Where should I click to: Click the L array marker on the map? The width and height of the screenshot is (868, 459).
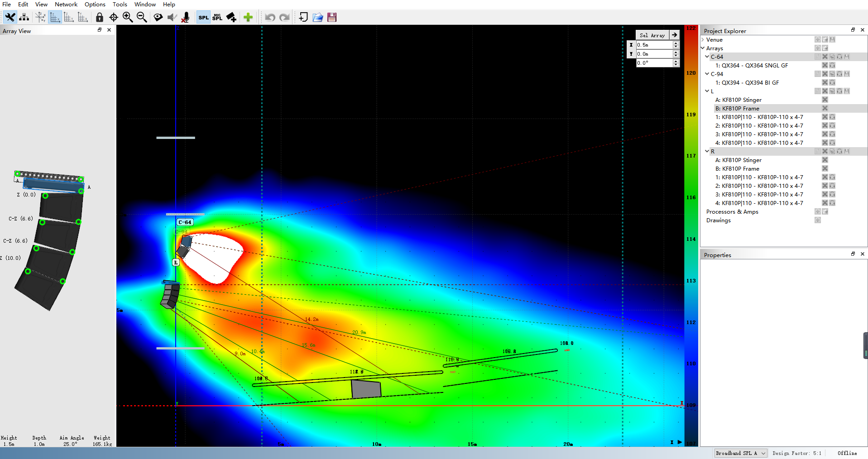[176, 263]
